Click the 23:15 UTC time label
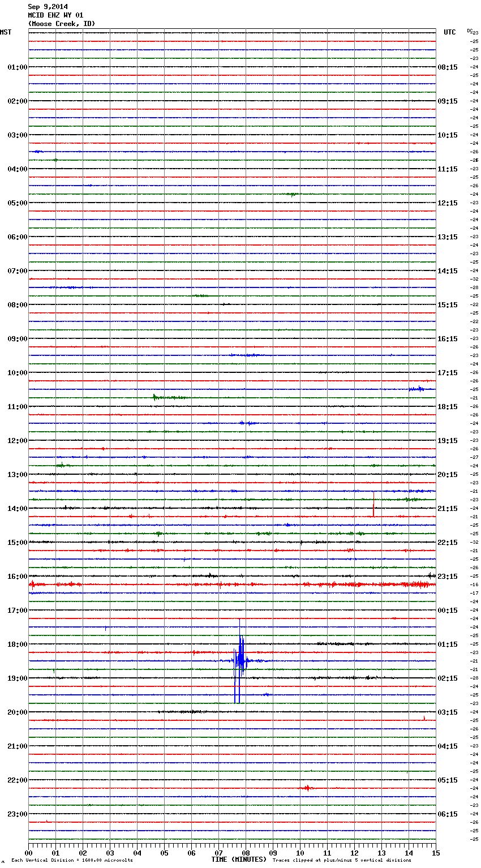481x868 pixels. [448, 577]
